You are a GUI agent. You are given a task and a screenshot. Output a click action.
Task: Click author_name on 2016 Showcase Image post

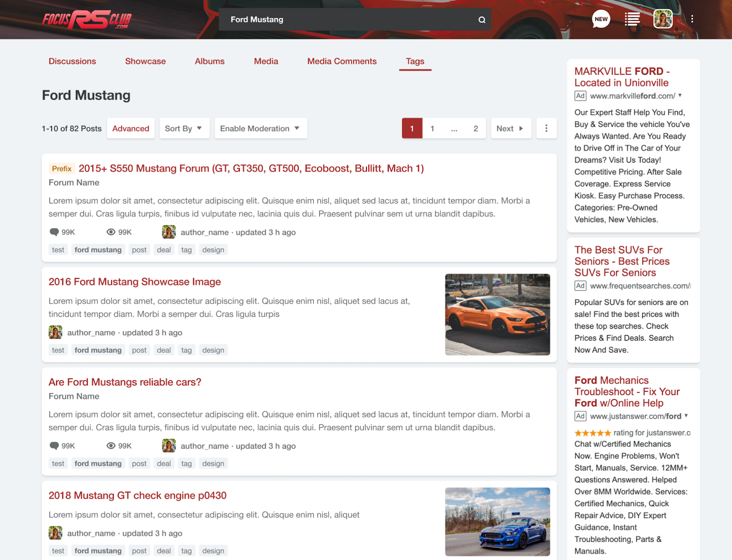point(91,333)
